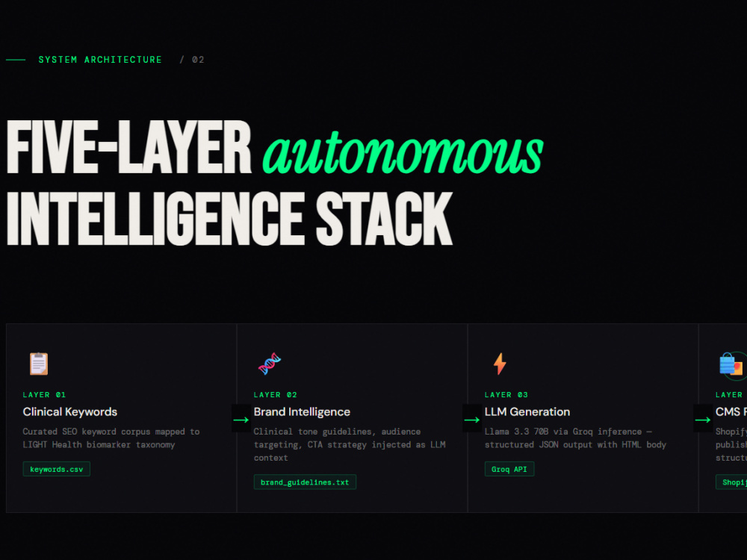Click the '/ 02' section number
The image size is (747, 560).
coord(192,60)
